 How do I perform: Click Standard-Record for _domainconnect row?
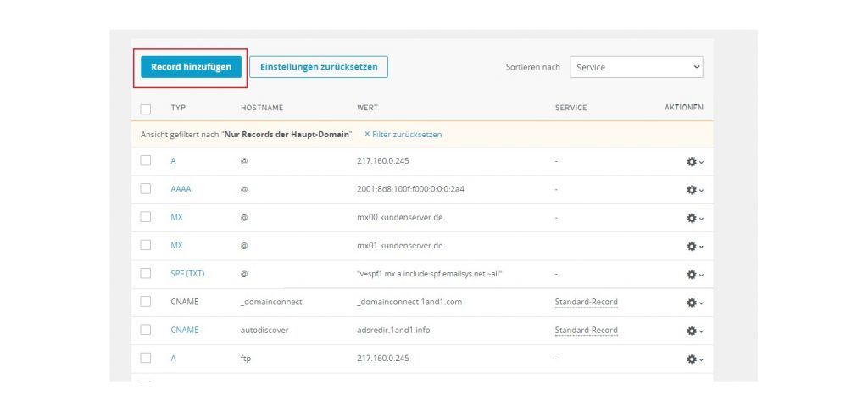(x=586, y=302)
